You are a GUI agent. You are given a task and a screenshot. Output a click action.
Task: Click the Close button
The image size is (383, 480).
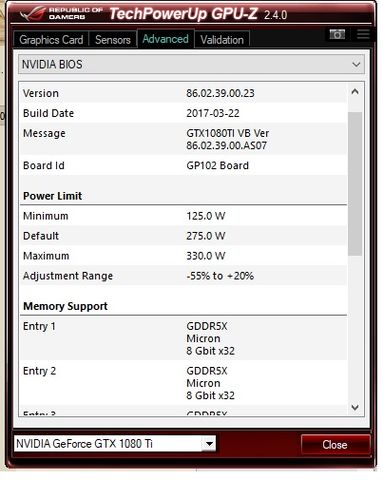pos(335,445)
